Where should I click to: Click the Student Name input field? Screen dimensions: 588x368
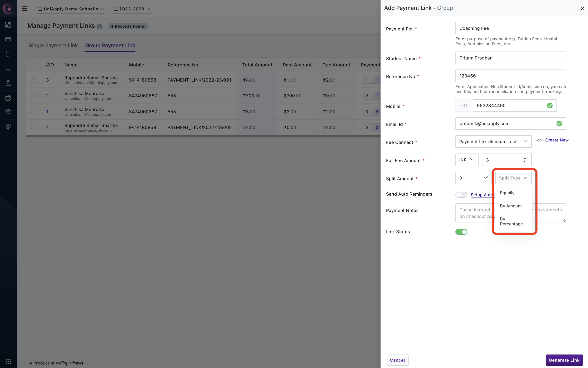click(510, 58)
